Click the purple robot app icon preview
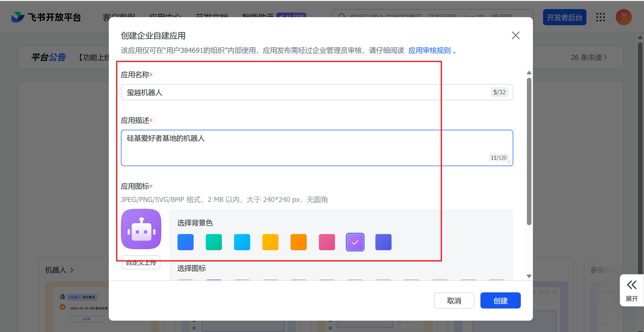The height and width of the screenshot is (332, 644). coord(141,229)
